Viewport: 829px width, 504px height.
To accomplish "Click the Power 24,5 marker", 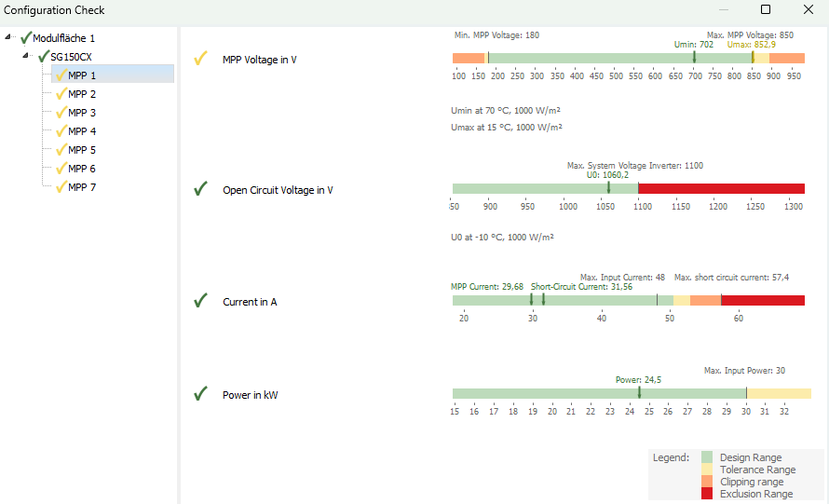I will (639, 393).
